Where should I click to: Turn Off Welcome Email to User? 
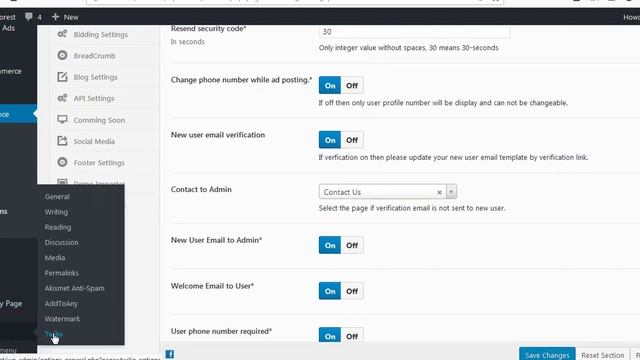352,291
